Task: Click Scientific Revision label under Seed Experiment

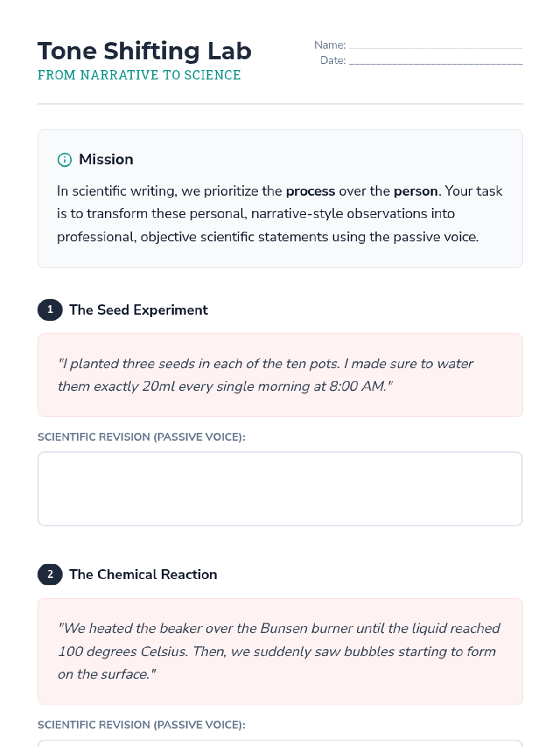Action: (141, 437)
